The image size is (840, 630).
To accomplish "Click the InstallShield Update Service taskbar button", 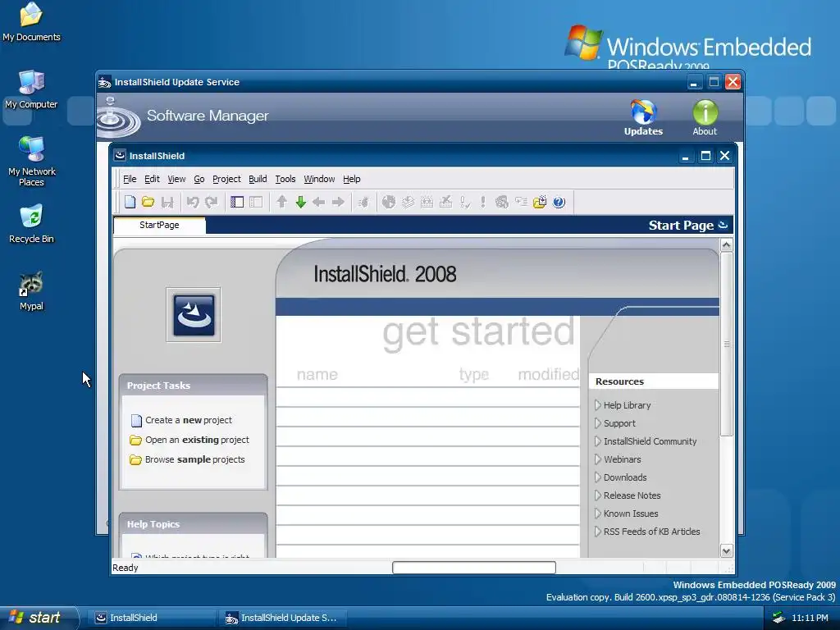I will 283,618.
